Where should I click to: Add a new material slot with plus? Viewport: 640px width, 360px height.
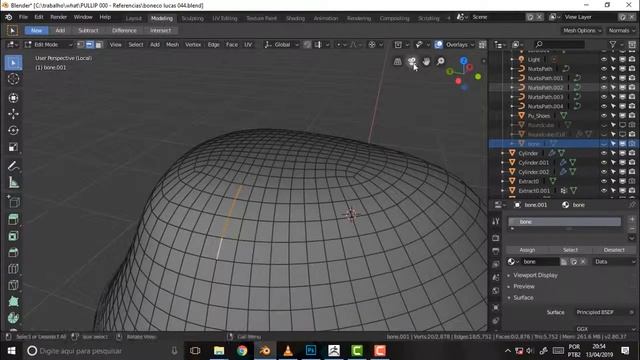(x=632, y=220)
